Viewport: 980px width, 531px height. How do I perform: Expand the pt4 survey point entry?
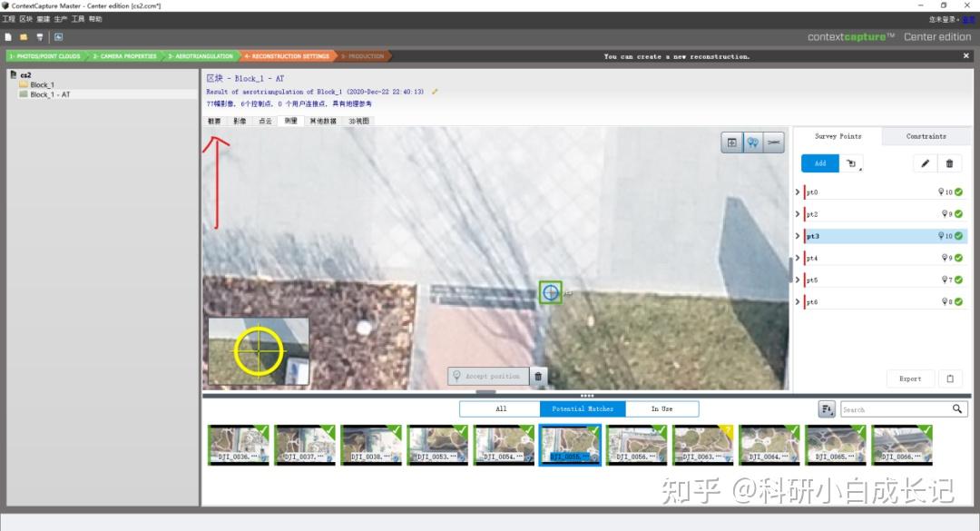[x=798, y=258]
